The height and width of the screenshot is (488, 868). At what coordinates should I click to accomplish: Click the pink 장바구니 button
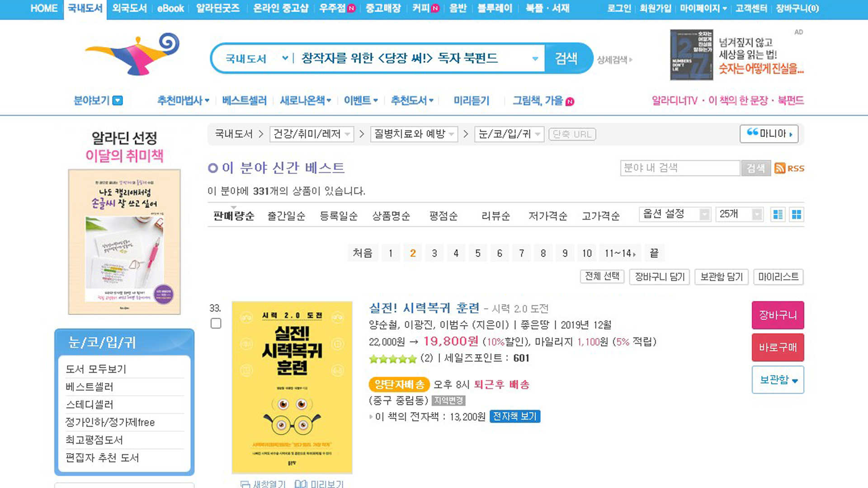(x=778, y=315)
